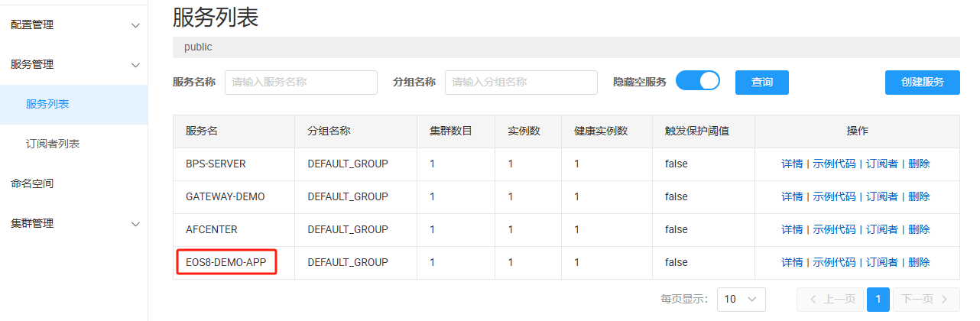Select 服务列表 in the sidebar
Screen dimensions: 980x321
coord(47,105)
